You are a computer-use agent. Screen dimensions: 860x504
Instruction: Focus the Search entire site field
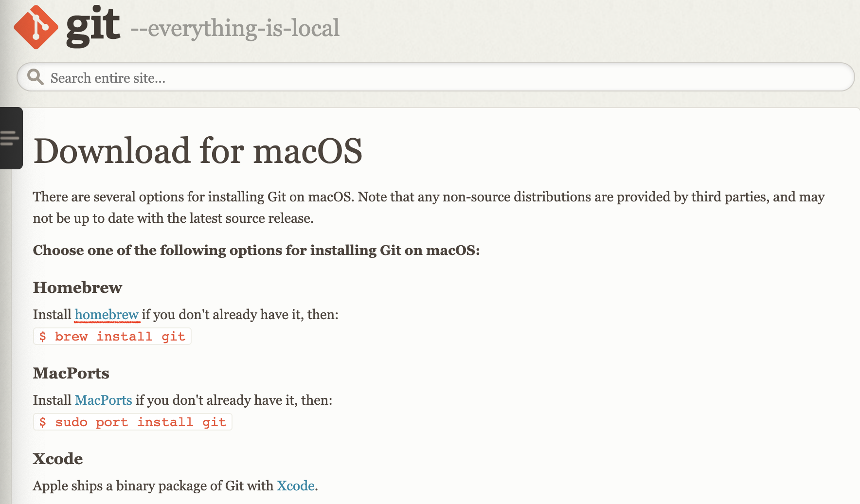pos(435,77)
